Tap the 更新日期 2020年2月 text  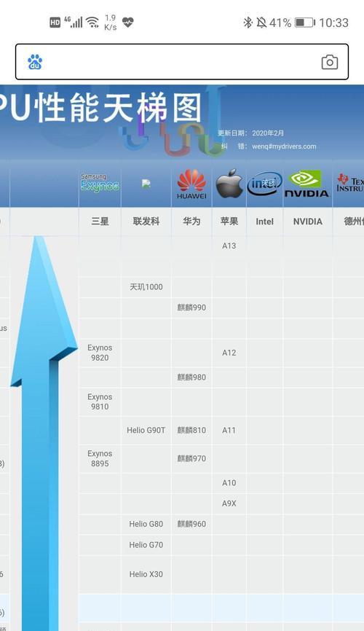pyautogui.click(x=251, y=133)
